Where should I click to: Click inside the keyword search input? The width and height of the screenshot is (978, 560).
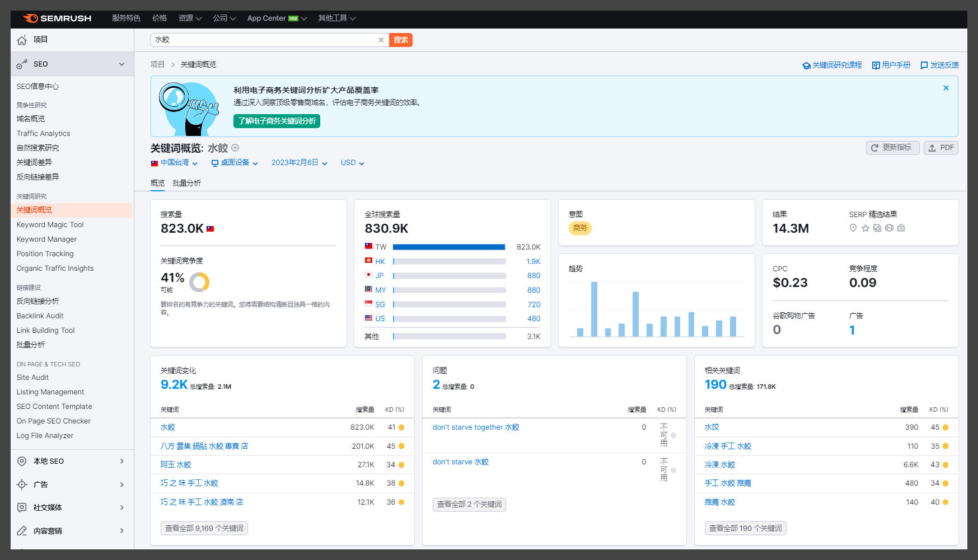pos(263,40)
